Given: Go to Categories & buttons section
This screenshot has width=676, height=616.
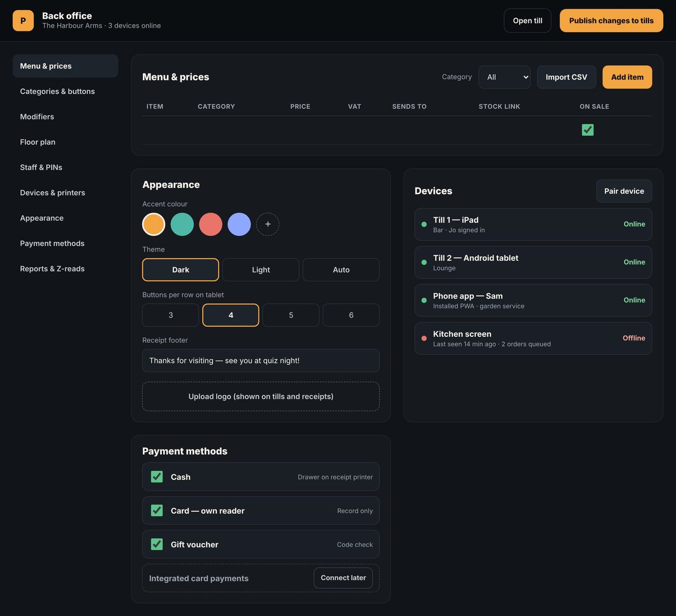Looking at the screenshot, I should click(65, 91).
